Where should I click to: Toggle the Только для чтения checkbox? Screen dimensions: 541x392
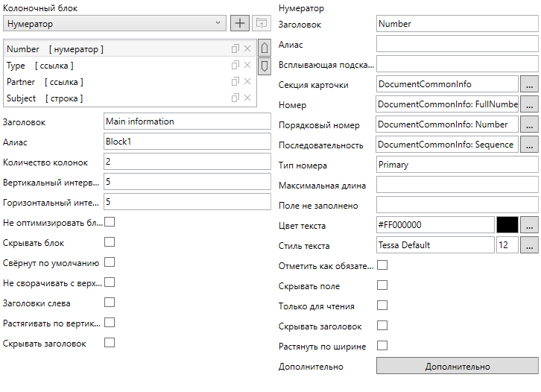click(x=383, y=306)
